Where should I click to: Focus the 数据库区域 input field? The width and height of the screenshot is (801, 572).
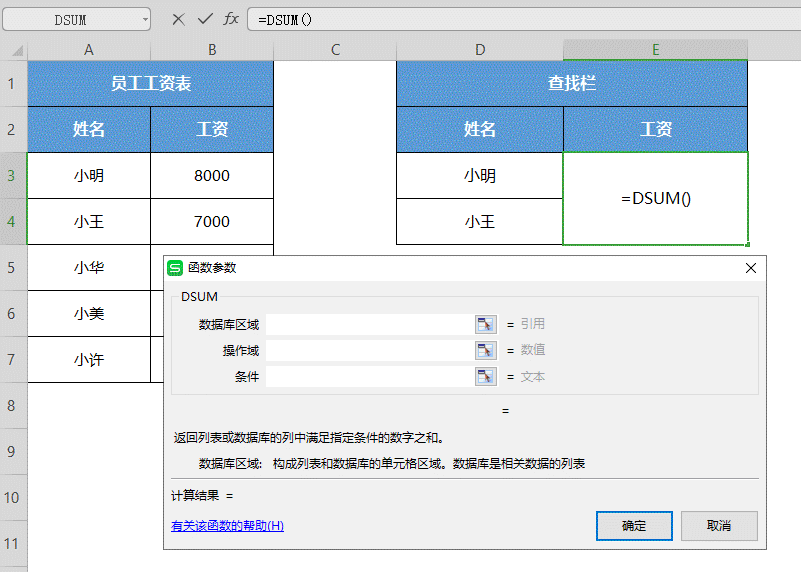[370, 324]
